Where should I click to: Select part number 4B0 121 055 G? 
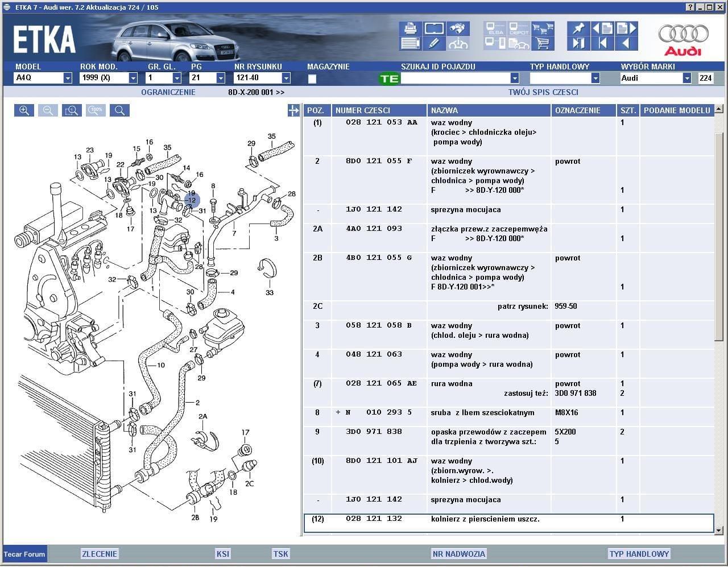[x=379, y=258]
